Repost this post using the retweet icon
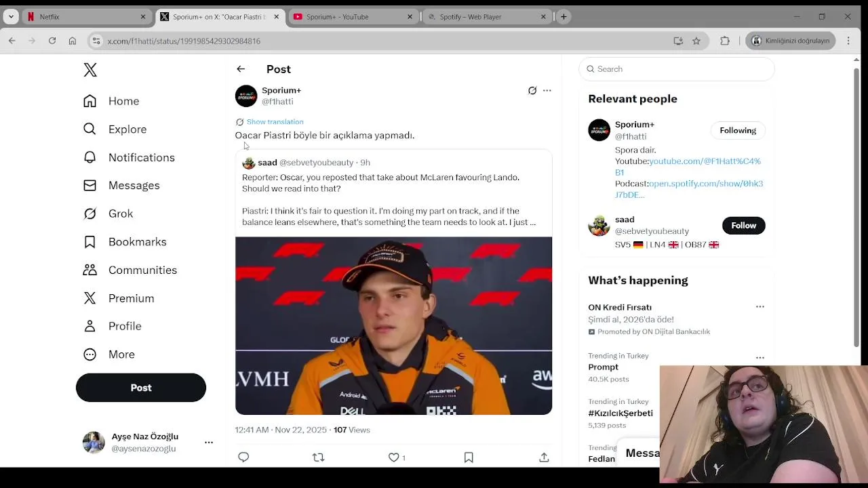This screenshot has height=488, width=868. pyautogui.click(x=318, y=457)
